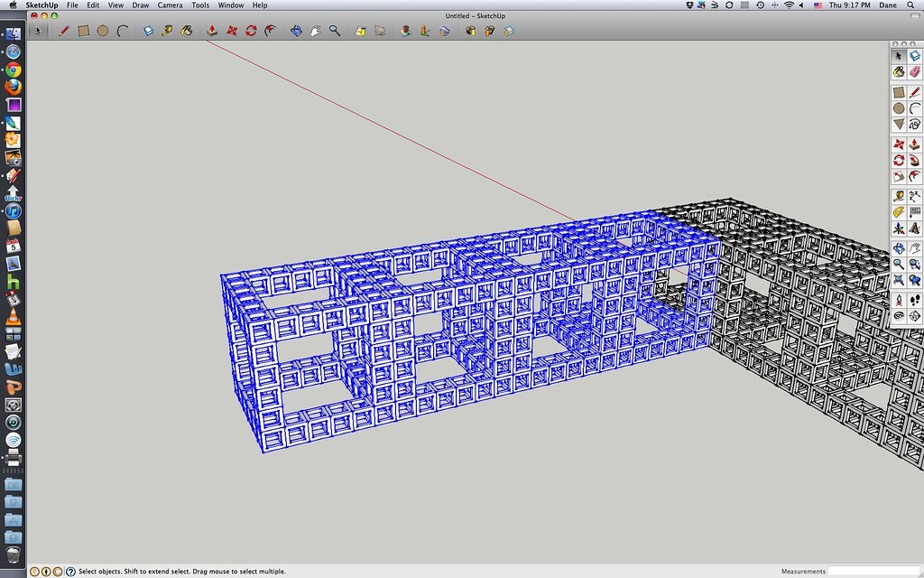Click the help question mark in the status bar

pos(70,571)
